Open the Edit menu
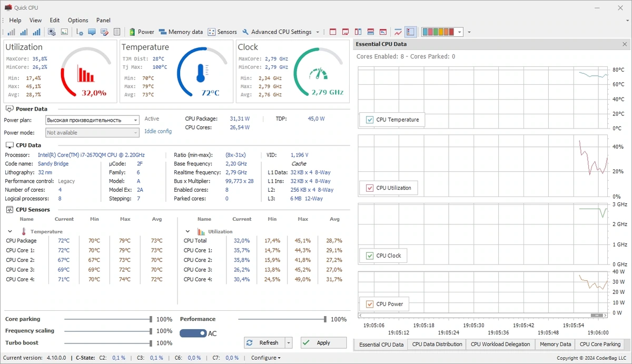 [x=55, y=20]
